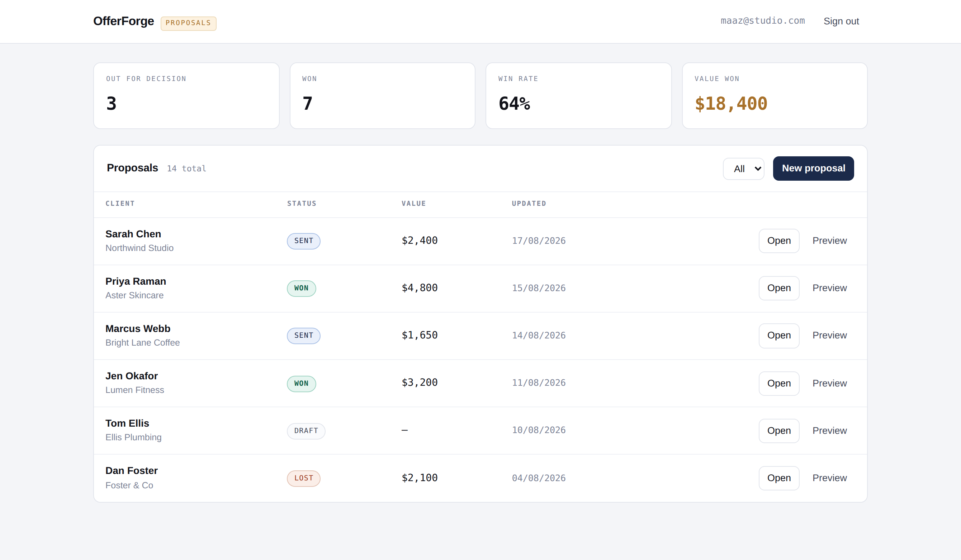Viewport: 961px width, 560px height.
Task: Open the All status filter dropdown
Action: pos(743,169)
